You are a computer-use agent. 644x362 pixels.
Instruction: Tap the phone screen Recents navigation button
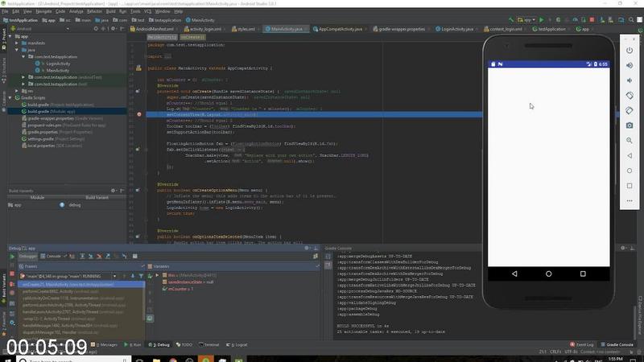(x=583, y=274)
